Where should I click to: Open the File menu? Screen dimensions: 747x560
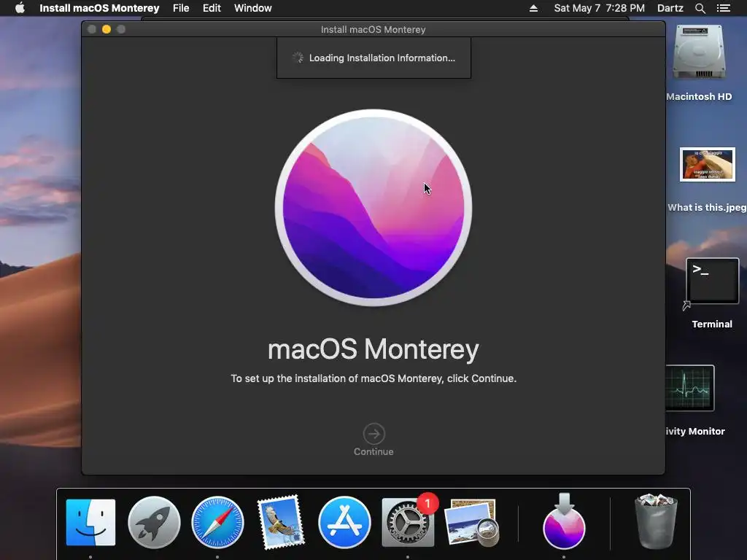tap(181, 8)
